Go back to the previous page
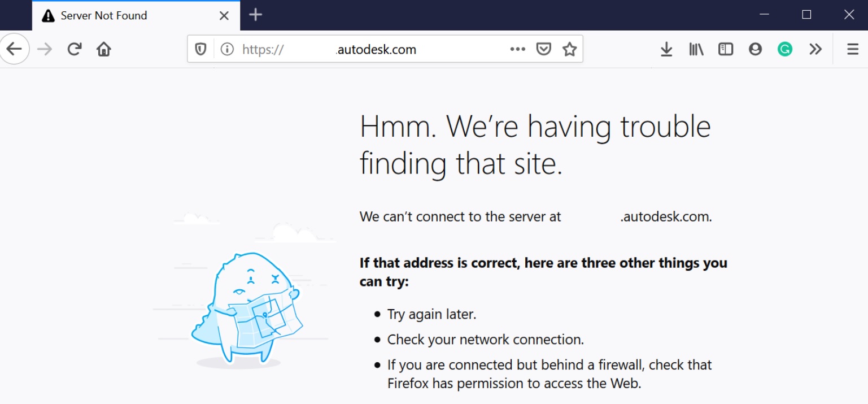The height and width of the screenshot is (404, 868). (x=14, y=49)
